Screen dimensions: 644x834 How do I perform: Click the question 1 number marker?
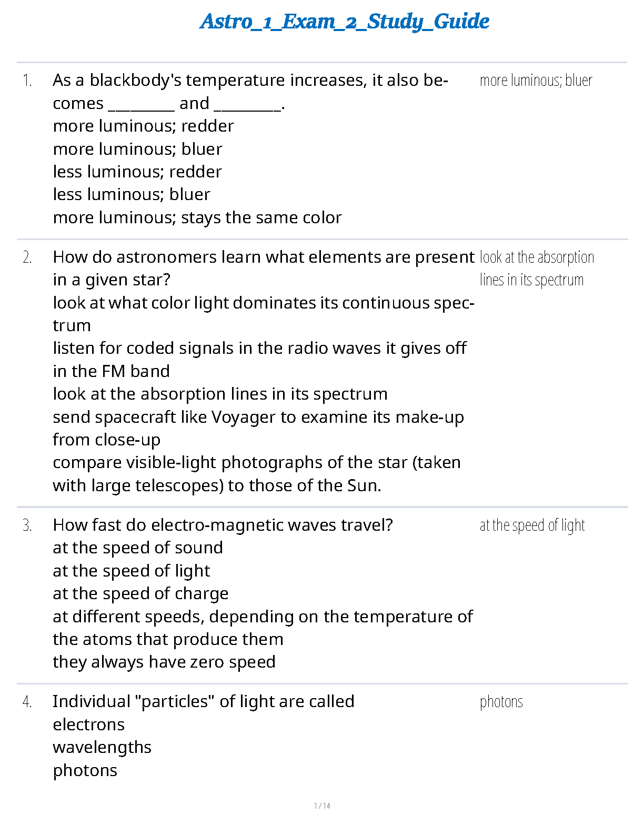click(27, 81)
